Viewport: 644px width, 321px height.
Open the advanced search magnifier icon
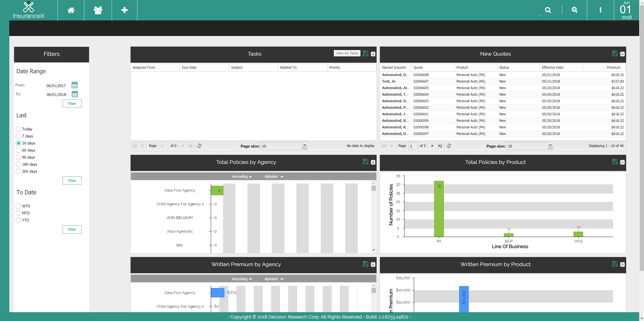click(575, 10)
